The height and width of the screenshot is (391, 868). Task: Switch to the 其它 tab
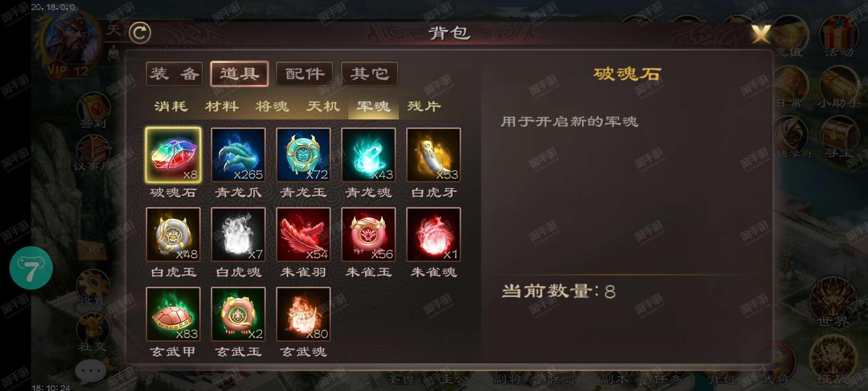tap(370, 74)
